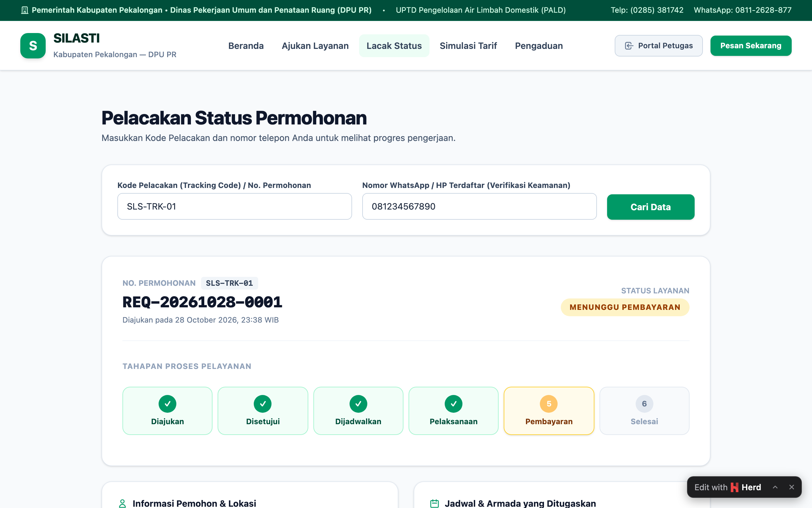Click the Pembayaran step label
812x508 pixels.
tap(549, 421)
